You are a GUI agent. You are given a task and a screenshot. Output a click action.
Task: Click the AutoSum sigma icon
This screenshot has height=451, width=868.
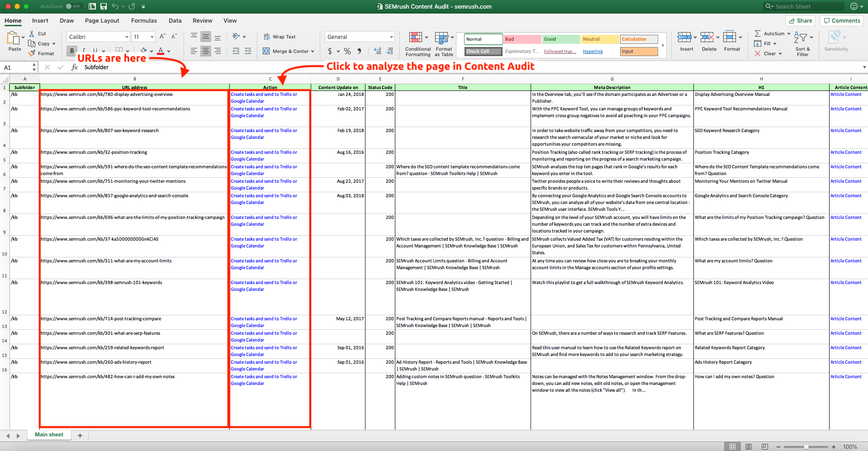click(758, 33)
